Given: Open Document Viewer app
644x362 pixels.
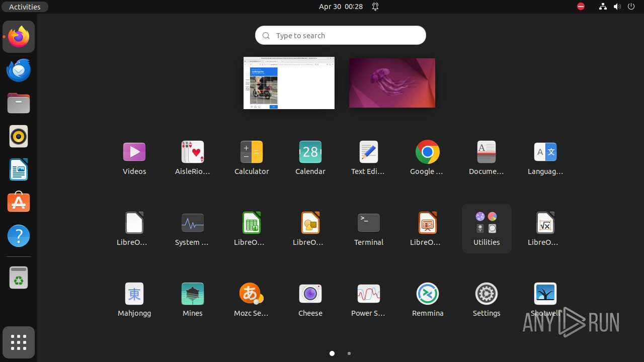Looking at the screenshot, I should (487, 158).
